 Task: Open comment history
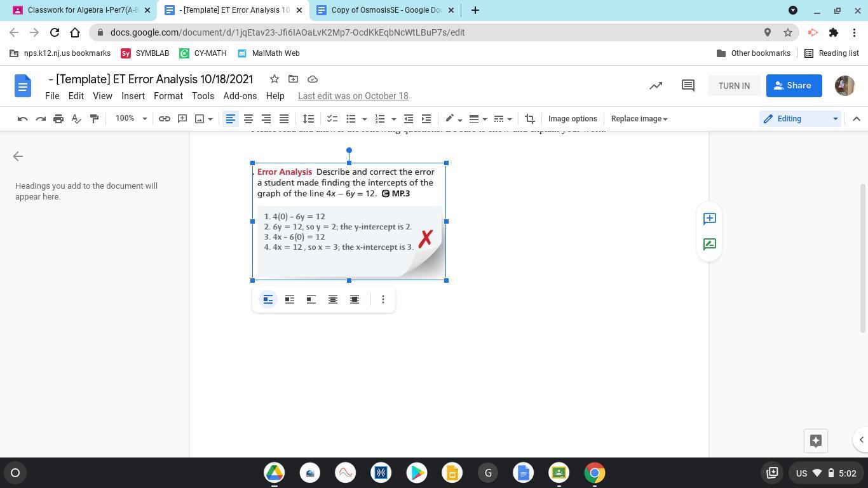tap(688, 85)
